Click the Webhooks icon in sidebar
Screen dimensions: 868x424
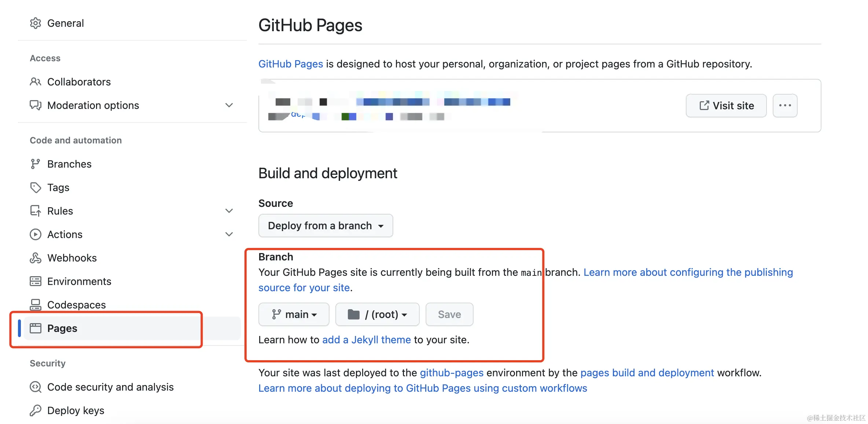tap(36, 258)
